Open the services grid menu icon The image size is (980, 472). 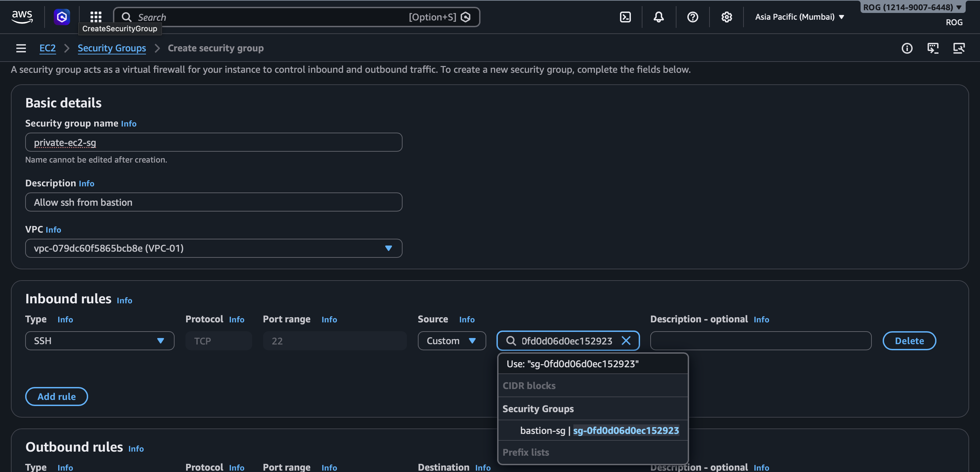click(x=96, y=17)
